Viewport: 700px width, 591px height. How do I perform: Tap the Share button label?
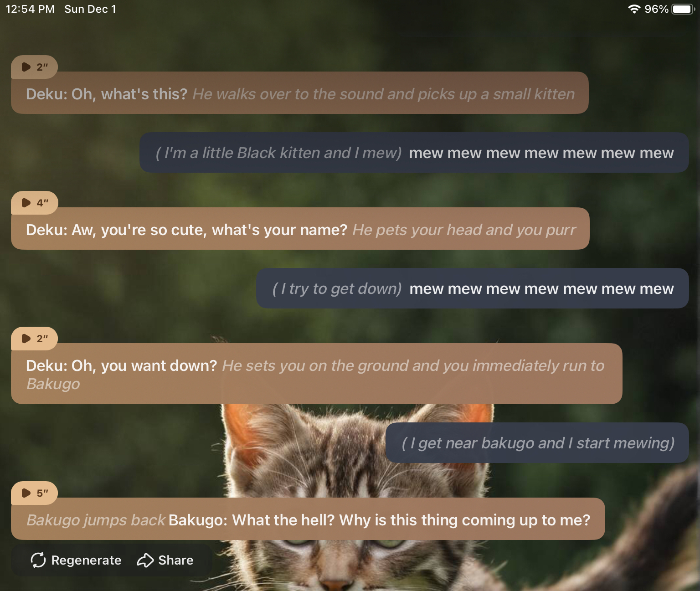(176, 560)
